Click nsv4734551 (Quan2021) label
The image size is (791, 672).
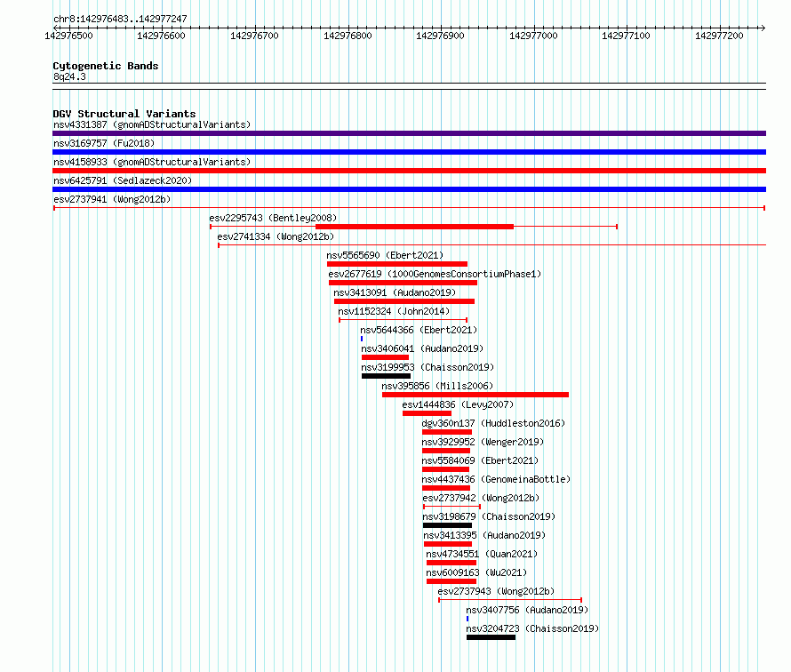coord(482,554)
